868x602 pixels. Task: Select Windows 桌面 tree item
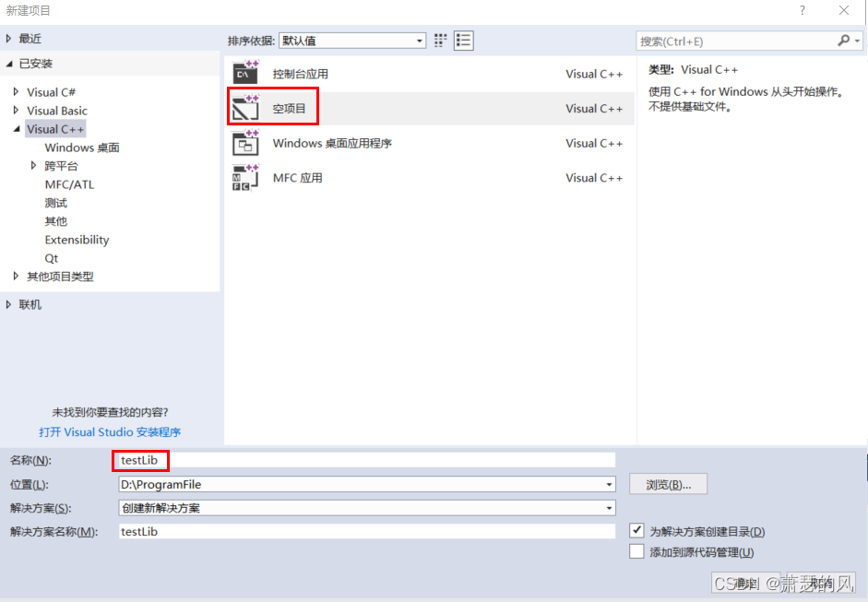click(x=82, y=148)
